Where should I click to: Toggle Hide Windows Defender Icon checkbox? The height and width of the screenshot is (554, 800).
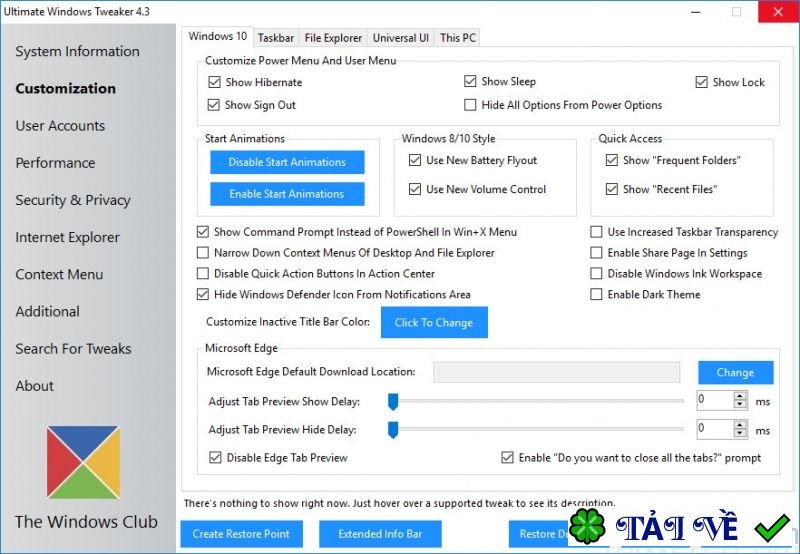point(203,294)
